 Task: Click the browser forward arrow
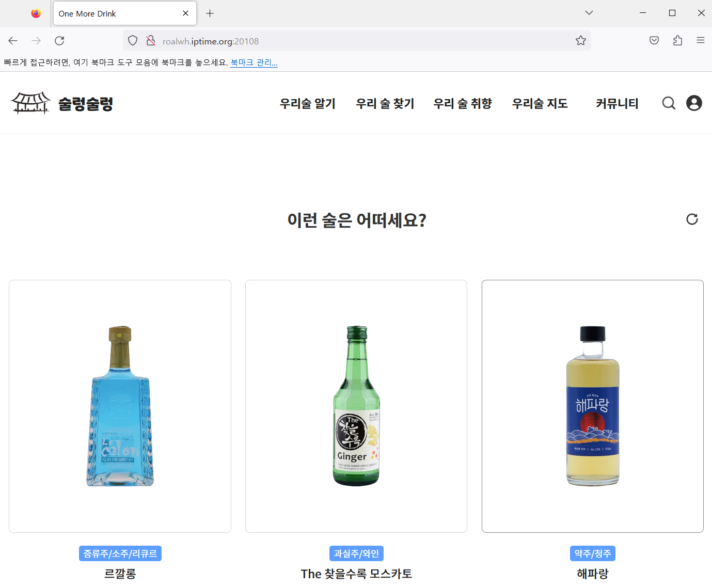click(x=36, y=41)
